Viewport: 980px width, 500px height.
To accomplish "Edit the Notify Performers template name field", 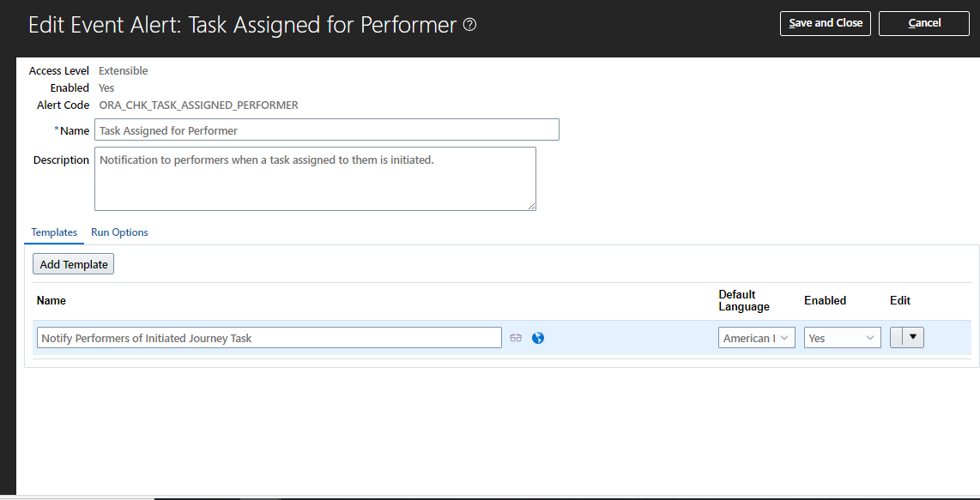I will tap(268, 337).
